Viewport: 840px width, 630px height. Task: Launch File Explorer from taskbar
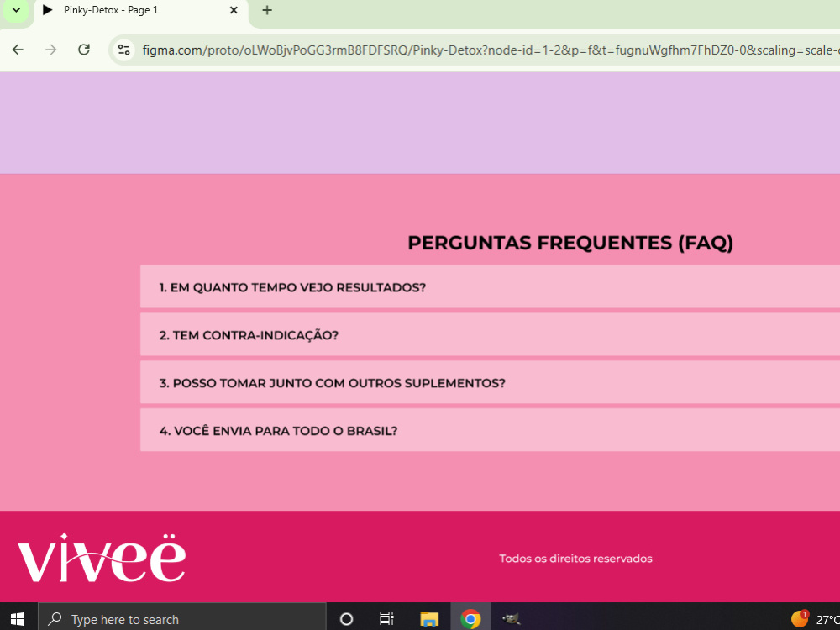(x=429, y=619)
